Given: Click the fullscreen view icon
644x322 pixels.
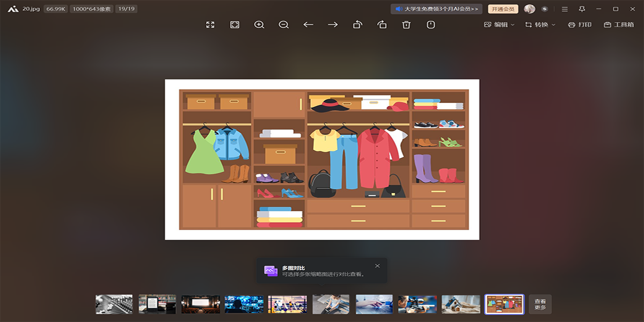Looking at the screenshot, I should [x=210, y=25].
